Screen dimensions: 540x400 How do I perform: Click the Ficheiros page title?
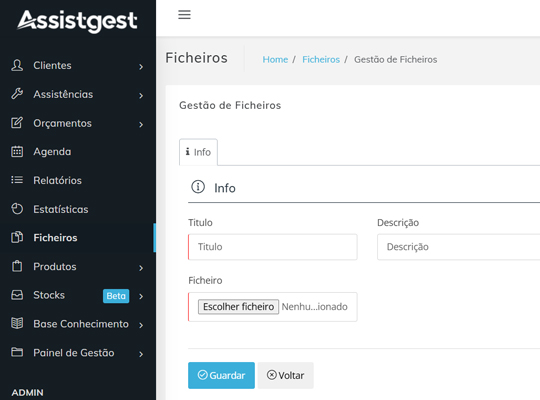click(197, 58)
